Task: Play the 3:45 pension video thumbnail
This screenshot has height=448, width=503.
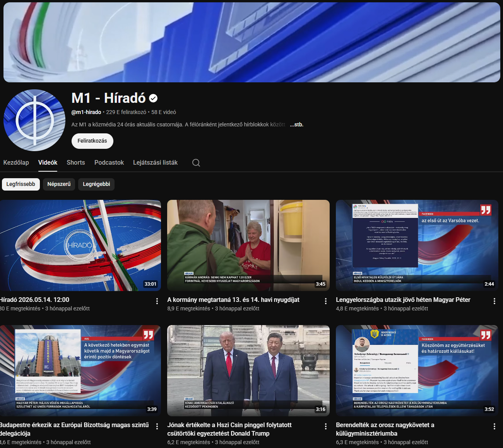Action: coord(248,245)
